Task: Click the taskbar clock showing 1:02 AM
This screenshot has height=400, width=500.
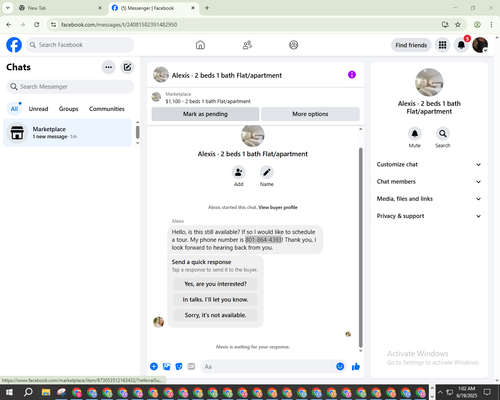Action: coord(466,392)
